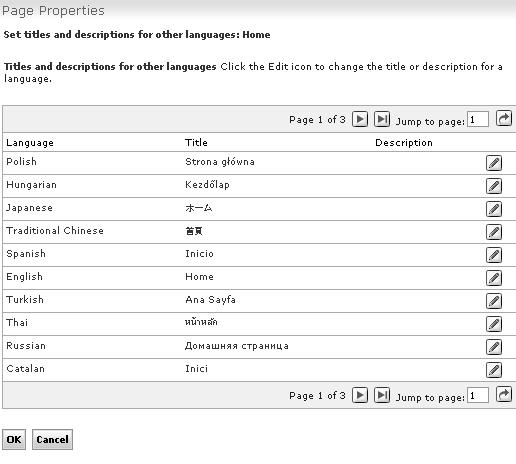This screenshot has height=464, width=516.
Task: Go to next page in top pager
Action: 360,119
